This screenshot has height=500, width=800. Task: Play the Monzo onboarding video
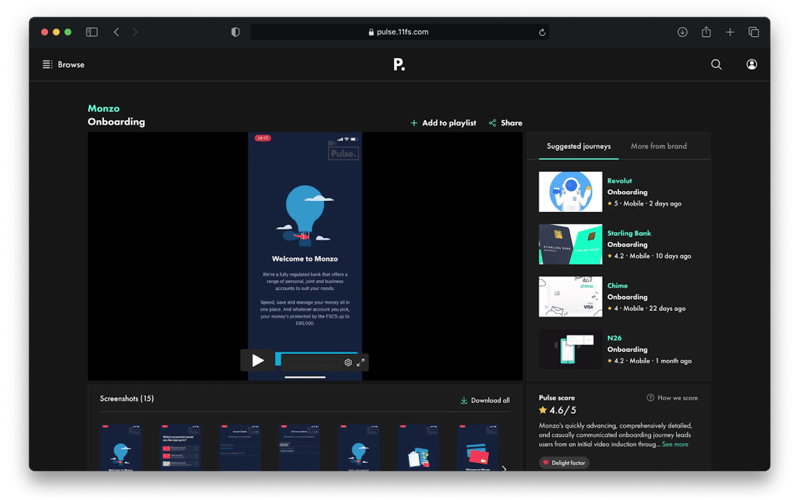(258, 361)
